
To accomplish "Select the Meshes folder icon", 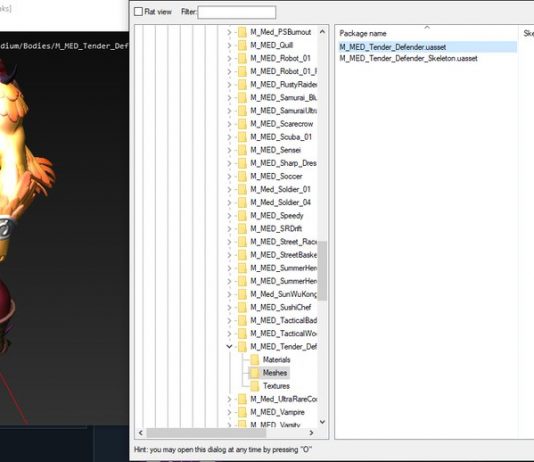I will [x=255, y=373].
